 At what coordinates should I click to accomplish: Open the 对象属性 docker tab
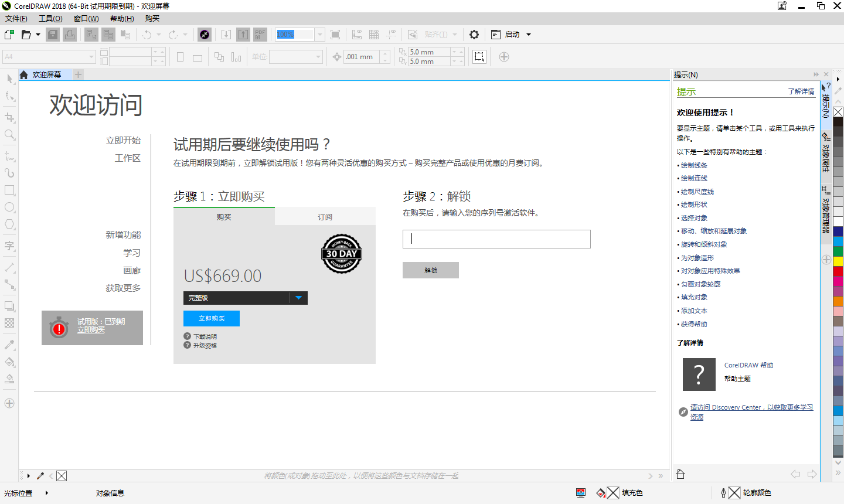tap(826, 153)
